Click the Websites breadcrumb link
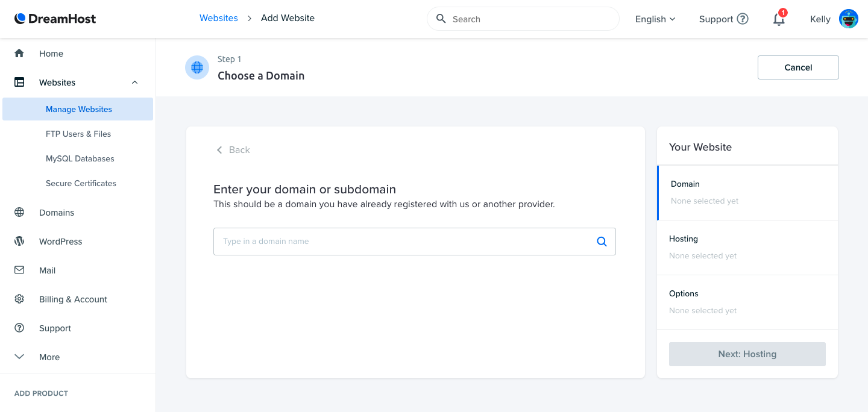 click(219, 18)
